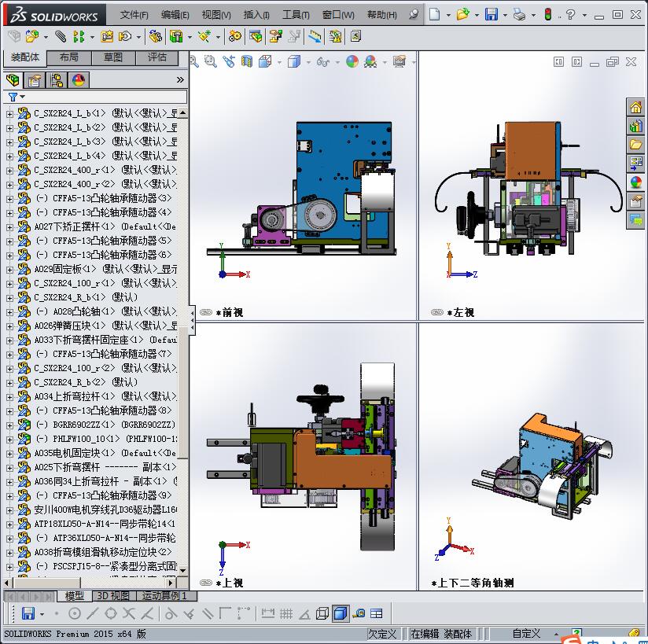Open the DisplayManager color sphere tab
Screen dimensions: 648x644
(79, 79)
